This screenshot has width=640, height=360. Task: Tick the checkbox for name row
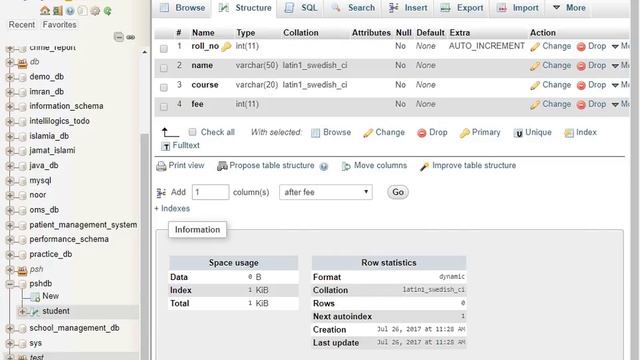pos(164,68)
